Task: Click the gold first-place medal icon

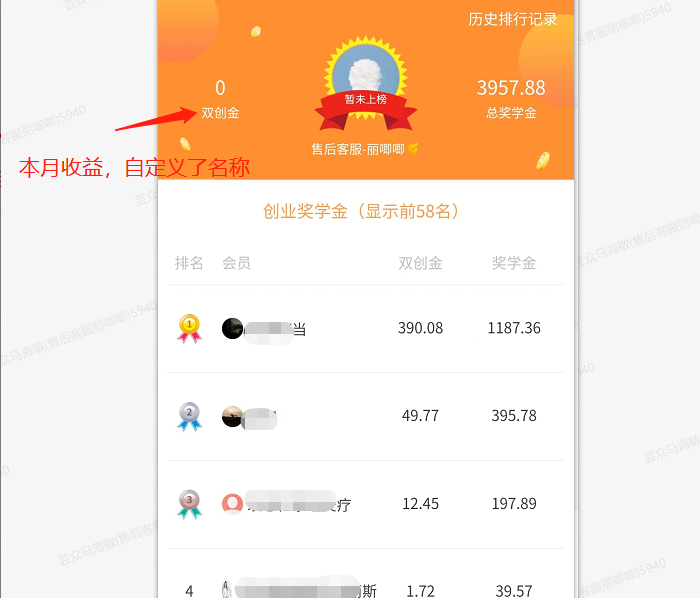Action: pyautogui.click(x=189, y=329)
